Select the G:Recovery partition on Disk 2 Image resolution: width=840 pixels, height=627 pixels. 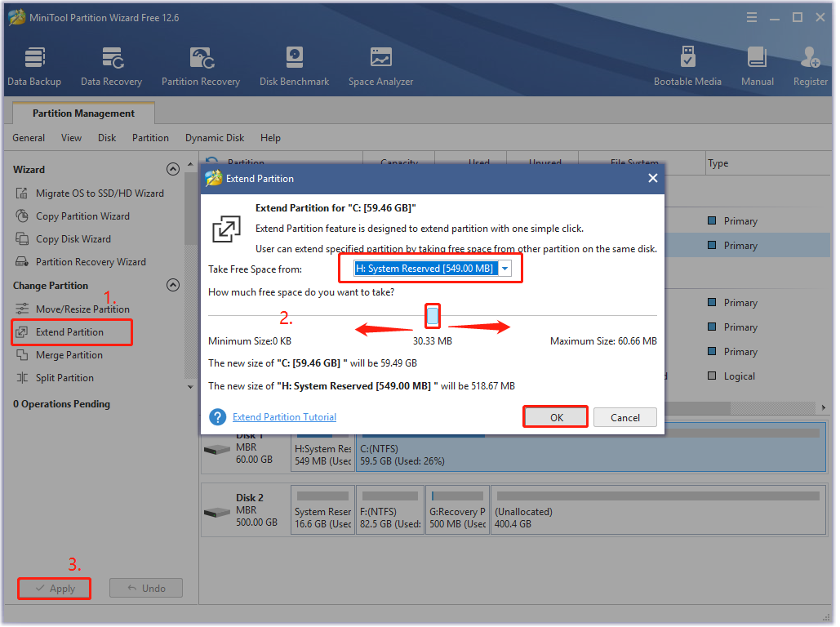(x=457, y=511)
